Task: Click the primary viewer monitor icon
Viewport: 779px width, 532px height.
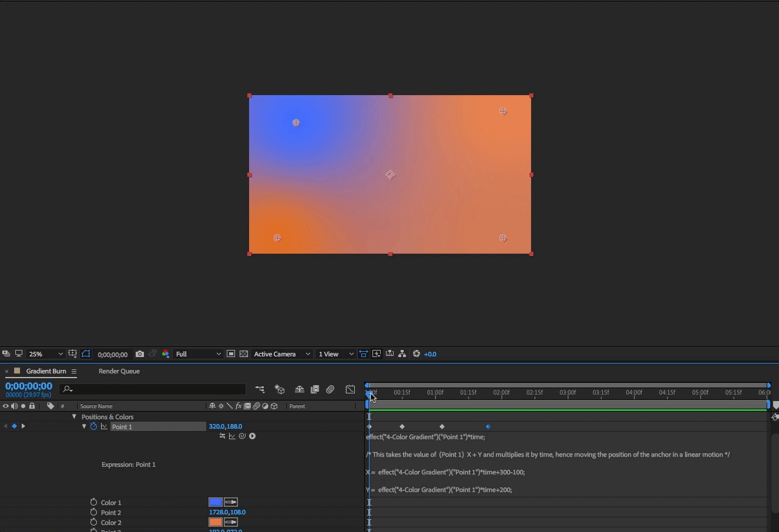Action: (x=19, y=353)
